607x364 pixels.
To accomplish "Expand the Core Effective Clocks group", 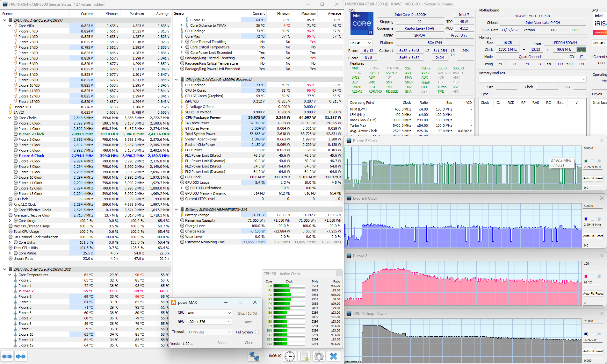I will (10, 210).
